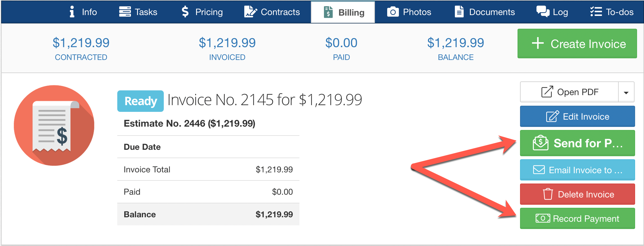Screen dimensions: 644x246
Task: Click the Record Payment button
Action: [577, 219]
